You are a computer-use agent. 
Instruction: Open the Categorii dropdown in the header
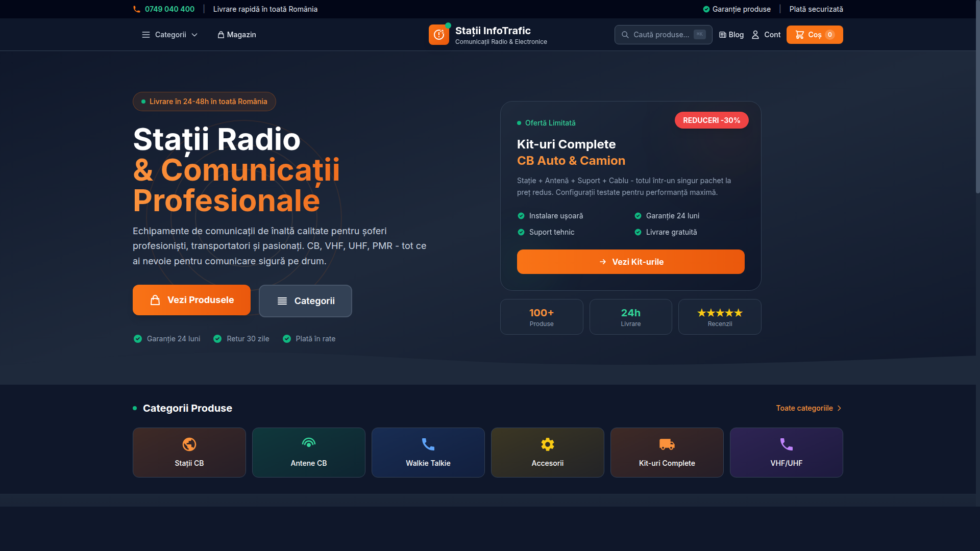[169, 35]
